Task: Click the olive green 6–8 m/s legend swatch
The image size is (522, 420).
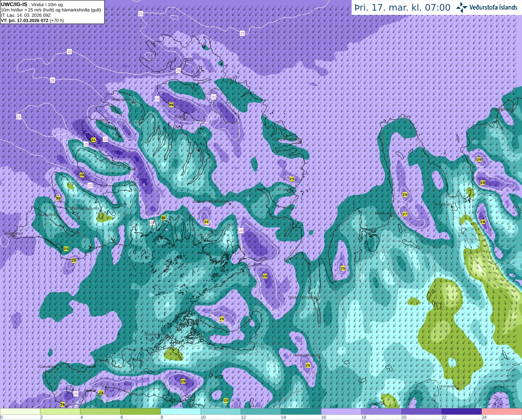Action: [x=140, y=411]
